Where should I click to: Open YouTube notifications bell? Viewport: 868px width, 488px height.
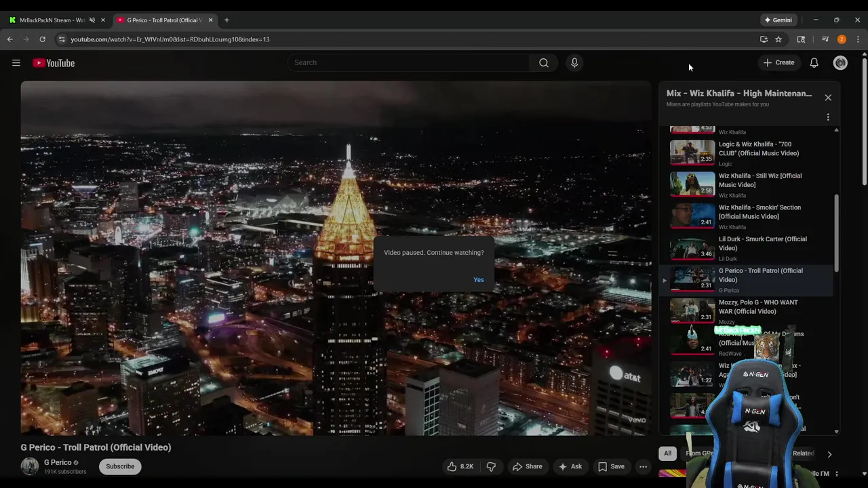tap(814, 62)
